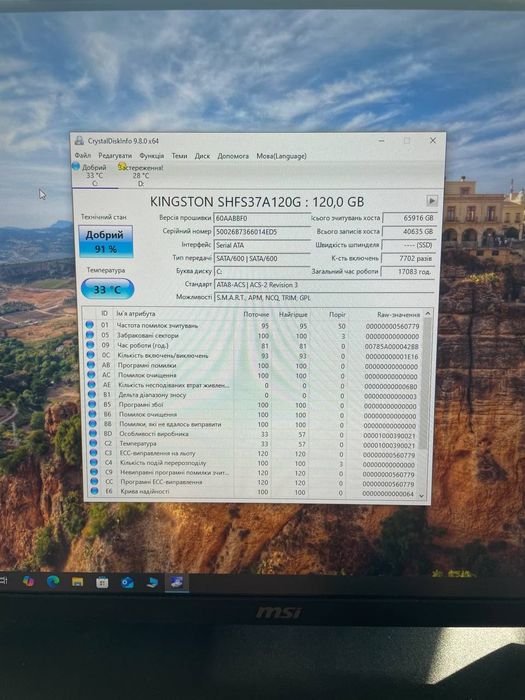Click the attribute list scroll down arrow
The image size is (525, 700).
[x=421, y=496]
